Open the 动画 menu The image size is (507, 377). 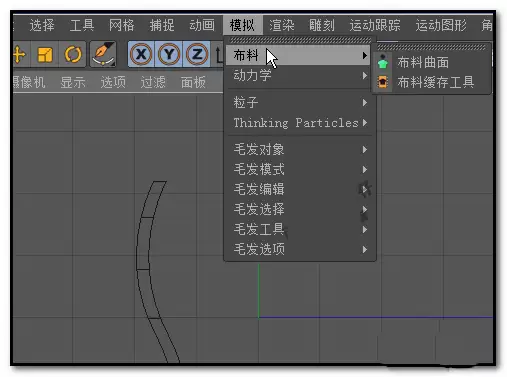coord(202,25)
